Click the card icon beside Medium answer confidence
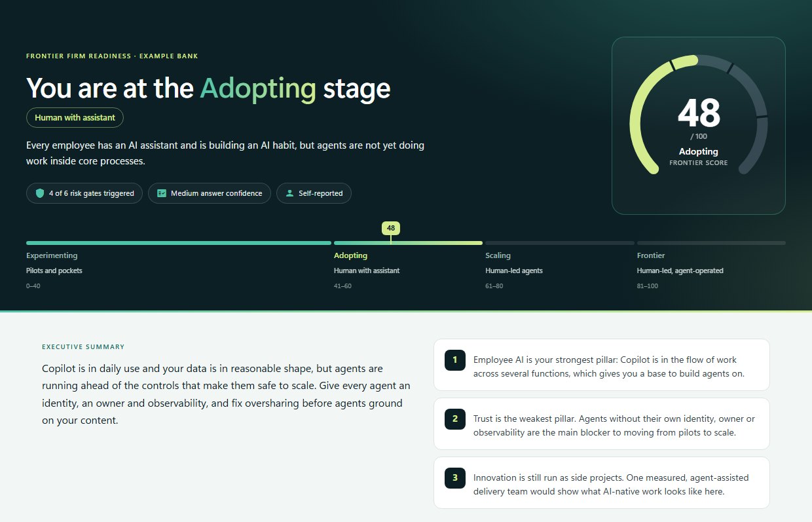Screen dimensions: 812x522 (162, 193)
